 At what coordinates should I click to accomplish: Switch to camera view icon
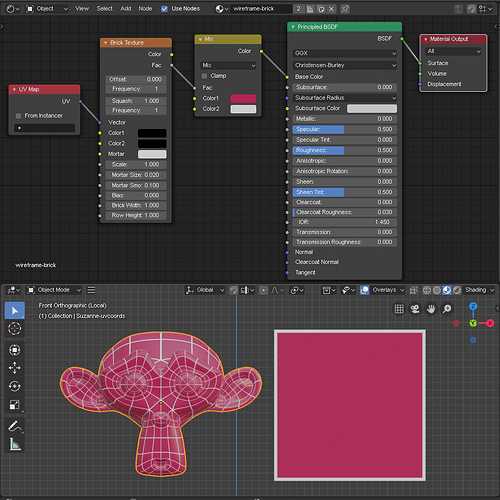pos(415,309)
